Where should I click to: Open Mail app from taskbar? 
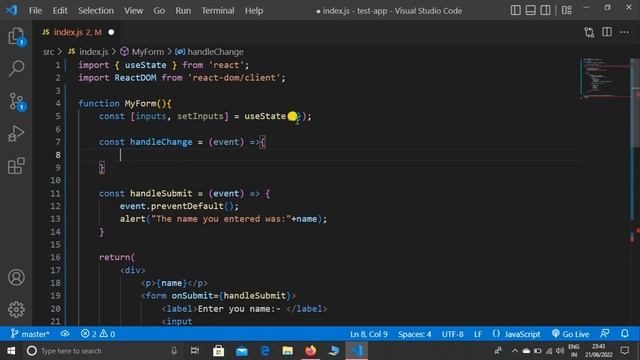pos(242,351)
